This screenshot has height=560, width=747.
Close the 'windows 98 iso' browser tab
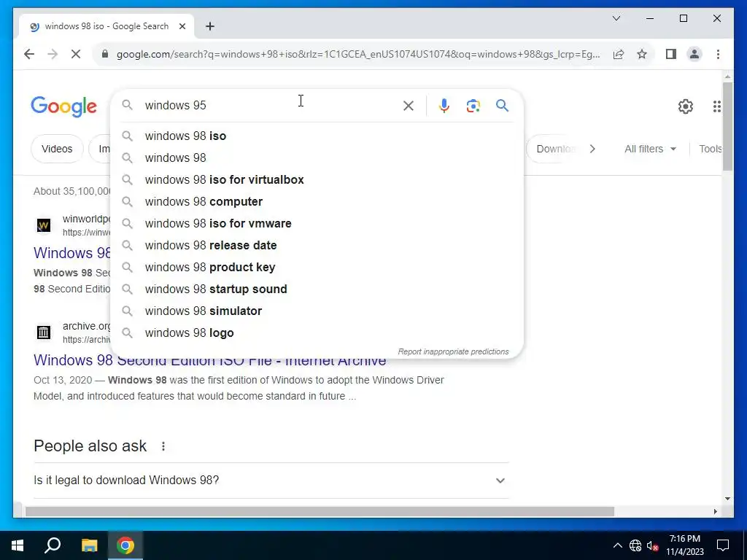(x=182, y=26)
